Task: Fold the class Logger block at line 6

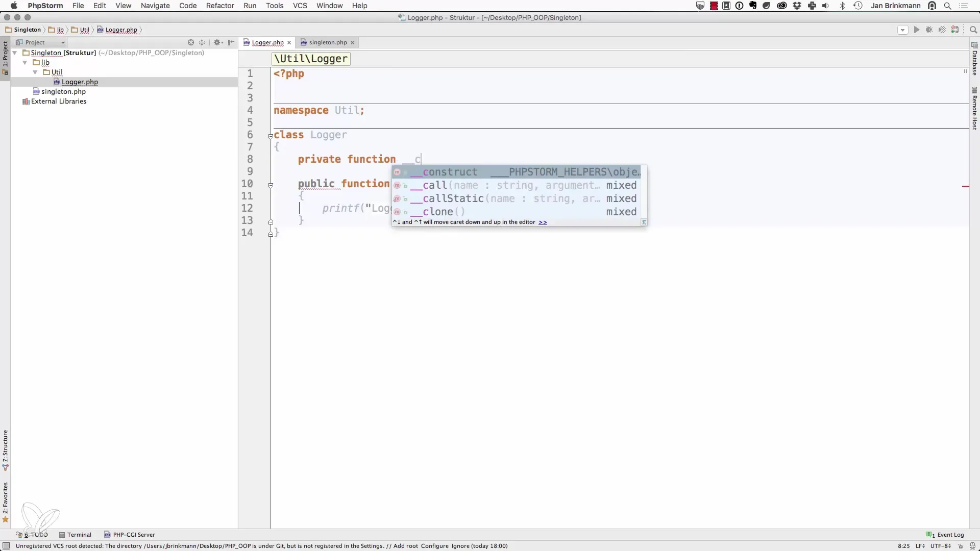Action: click(271, 136)
